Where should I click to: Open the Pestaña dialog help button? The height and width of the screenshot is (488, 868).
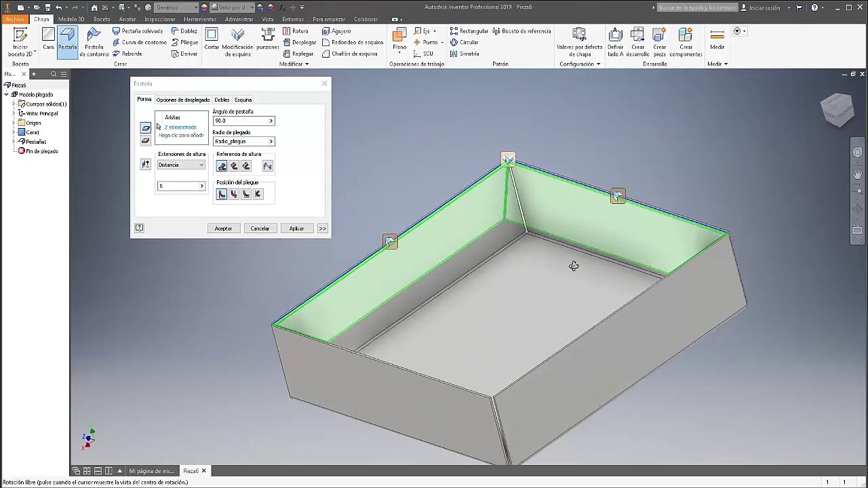139,228
